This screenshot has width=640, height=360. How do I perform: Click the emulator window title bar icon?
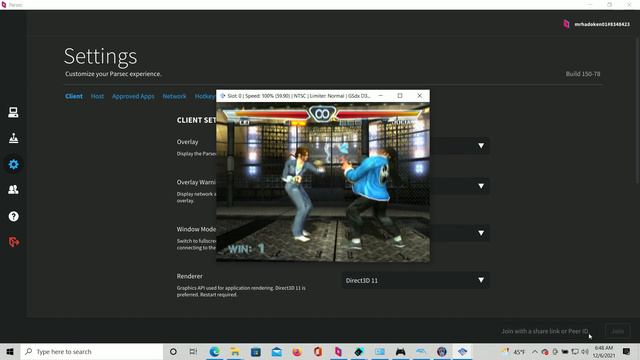click(222, 96)
